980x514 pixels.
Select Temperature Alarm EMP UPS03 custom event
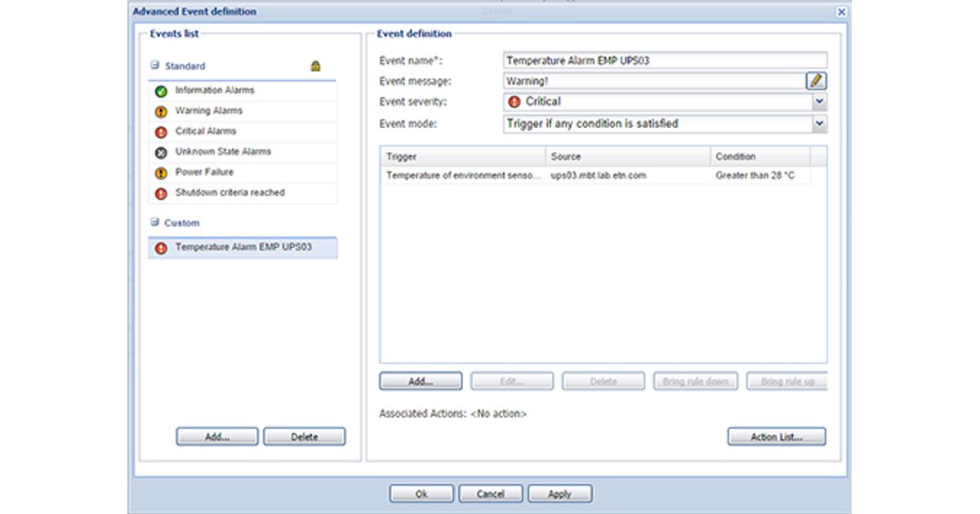[x=243, y=247]
